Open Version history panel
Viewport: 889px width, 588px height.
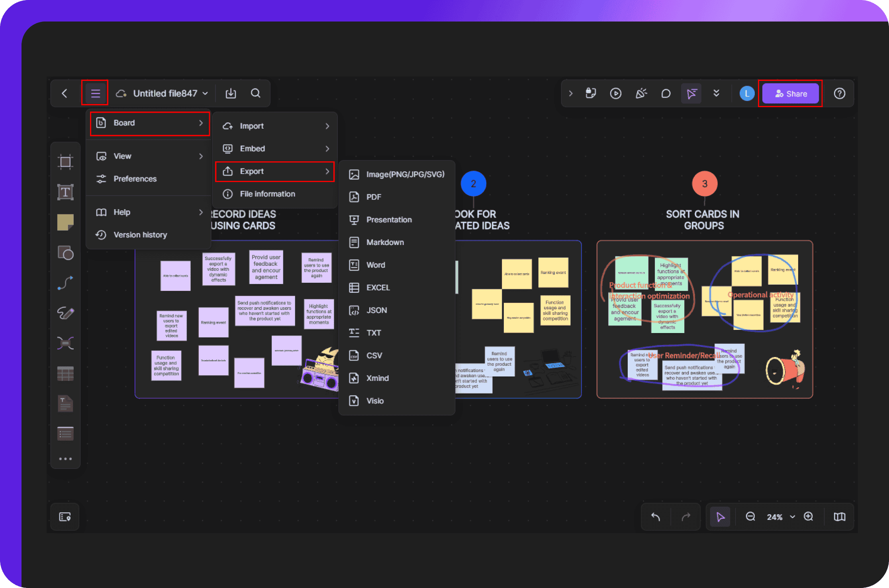pyautogui.click(x=141, y=233)
